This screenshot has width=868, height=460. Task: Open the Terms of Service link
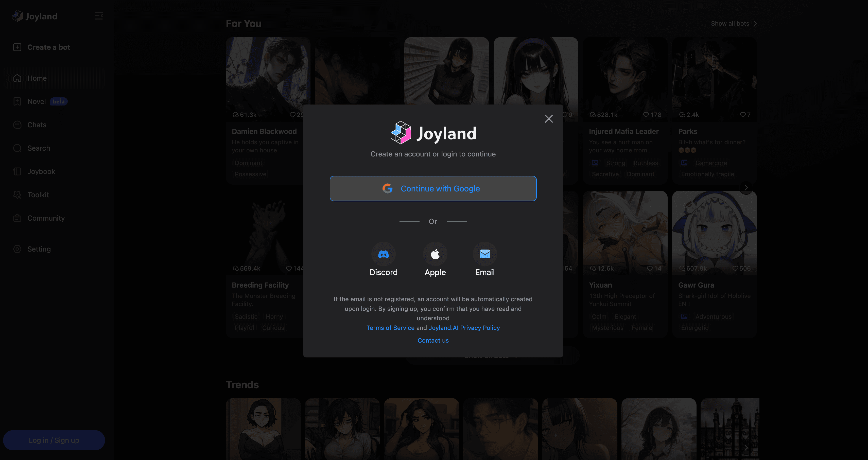tap(390, 328)
